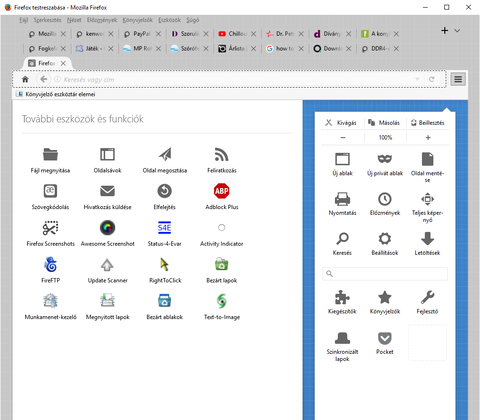Screen dimensions: 480x420
Task: Click the back arrow button
Action: (43, 79)
